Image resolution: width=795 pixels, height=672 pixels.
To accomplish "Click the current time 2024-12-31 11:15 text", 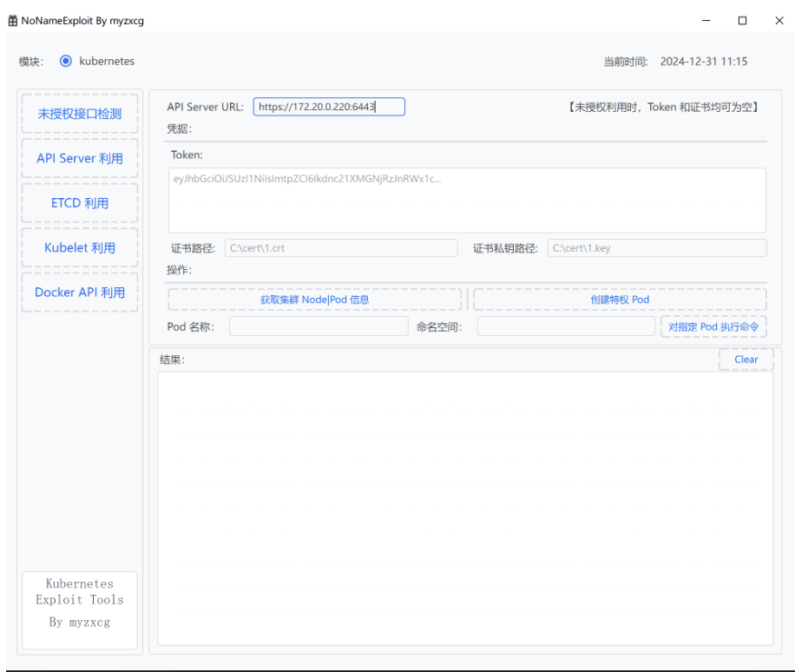I will coord(704,62).
